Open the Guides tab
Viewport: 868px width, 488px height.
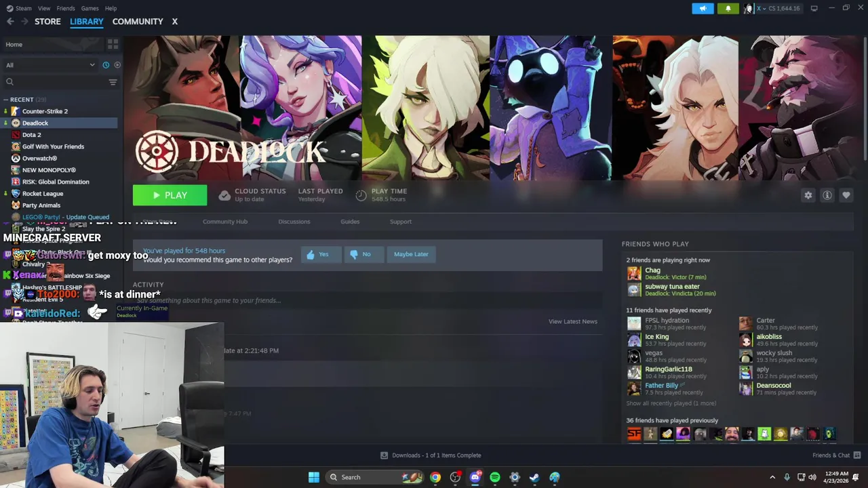[x=350, y=222]
